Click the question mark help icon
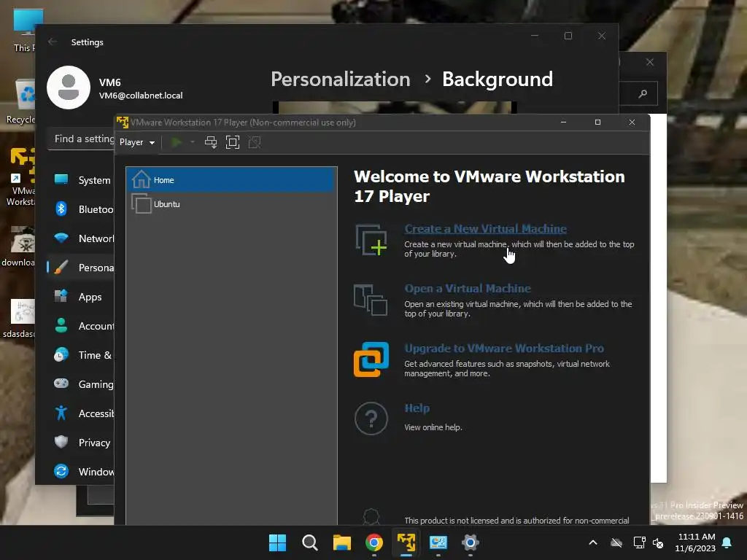 click(x=371, y=419)
